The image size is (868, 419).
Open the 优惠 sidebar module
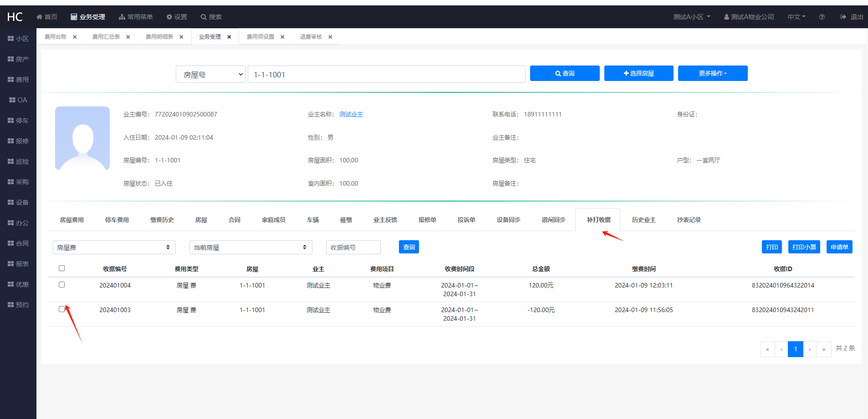[x=18, y=284]
